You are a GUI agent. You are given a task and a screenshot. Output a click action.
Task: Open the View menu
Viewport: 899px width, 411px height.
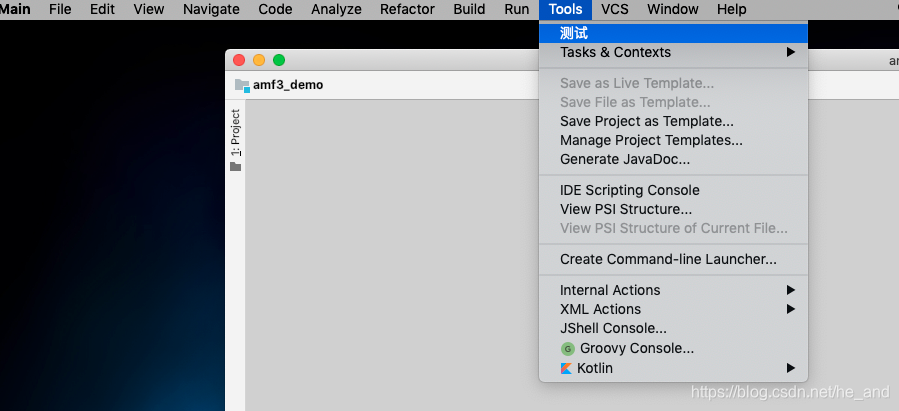pos(148,9)
